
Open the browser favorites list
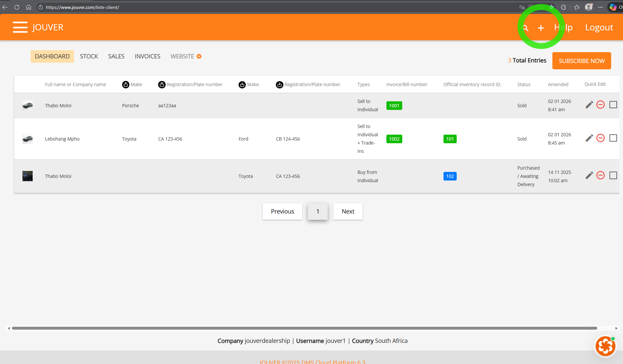(x=577, y=7)
